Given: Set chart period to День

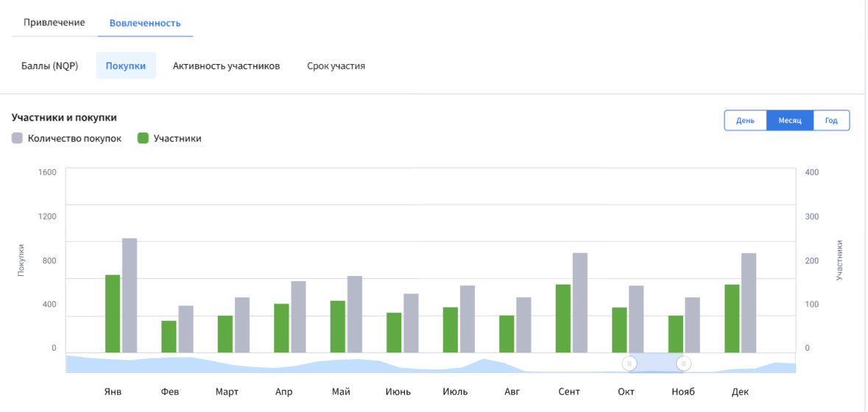Looking at the screenshot, I should [x=745, y=121].
